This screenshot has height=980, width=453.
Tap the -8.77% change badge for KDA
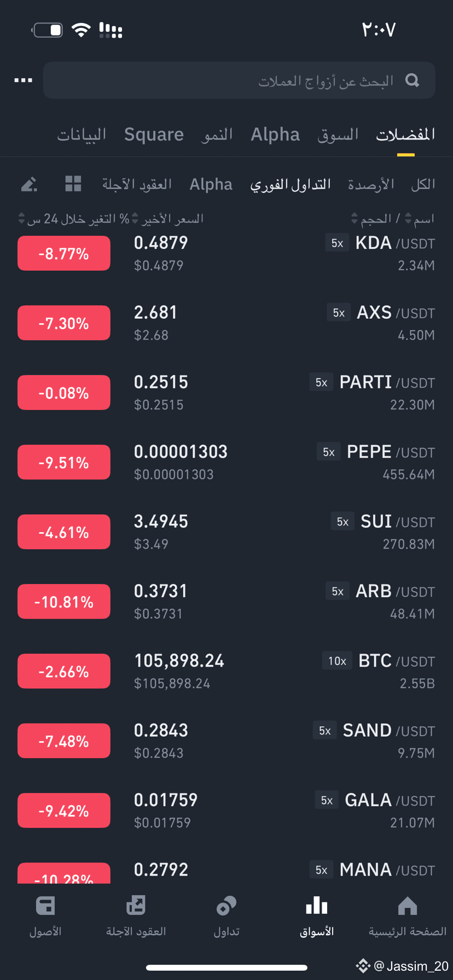[64, 253]
